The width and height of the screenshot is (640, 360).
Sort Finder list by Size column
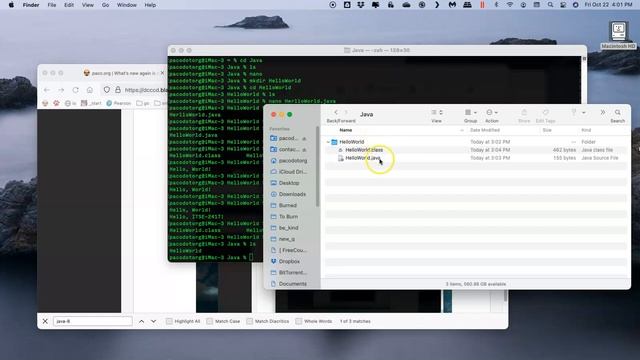click(547, 130)
